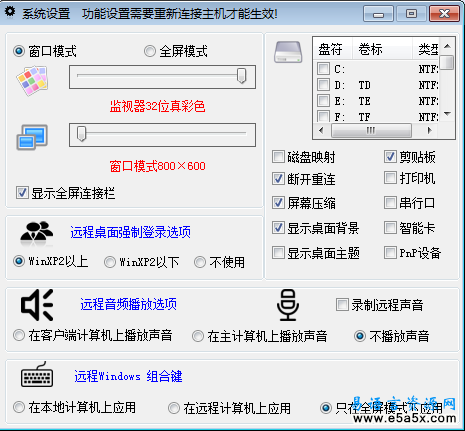The width and height of the screenshot is (465, 431).
Task: Click the color palette icon
Action: (32, 80)
